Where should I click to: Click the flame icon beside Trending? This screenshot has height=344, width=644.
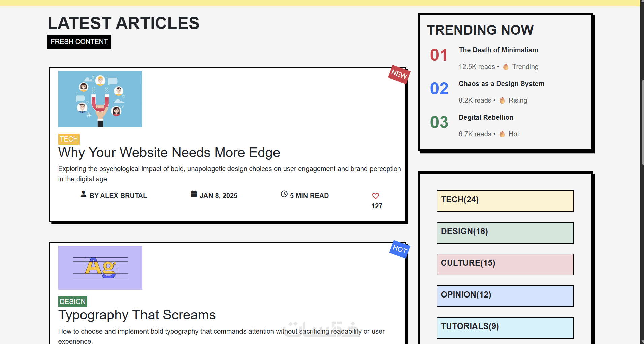[506, 67]
